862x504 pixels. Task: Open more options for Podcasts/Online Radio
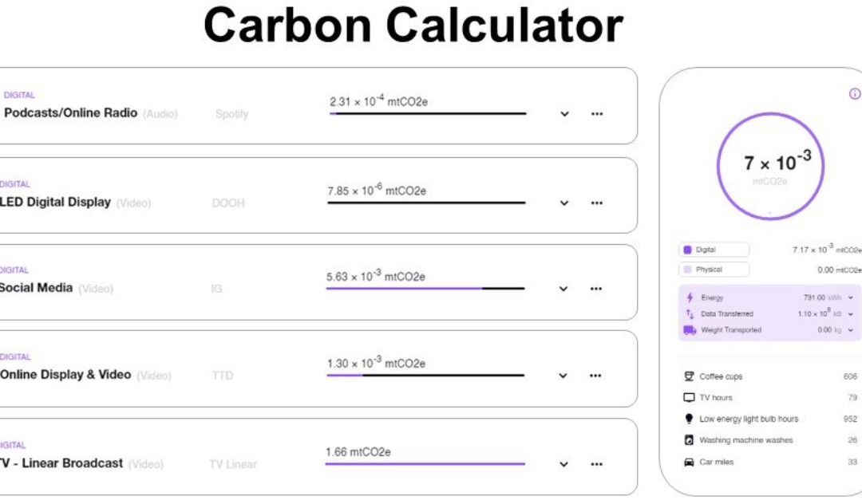[x=597, y=114]
